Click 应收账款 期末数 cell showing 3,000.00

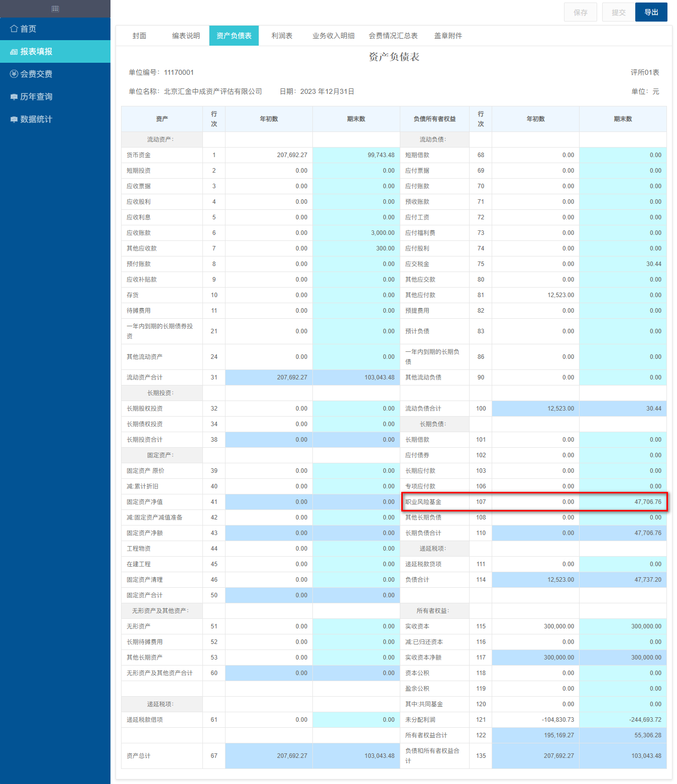click(356, 233)
